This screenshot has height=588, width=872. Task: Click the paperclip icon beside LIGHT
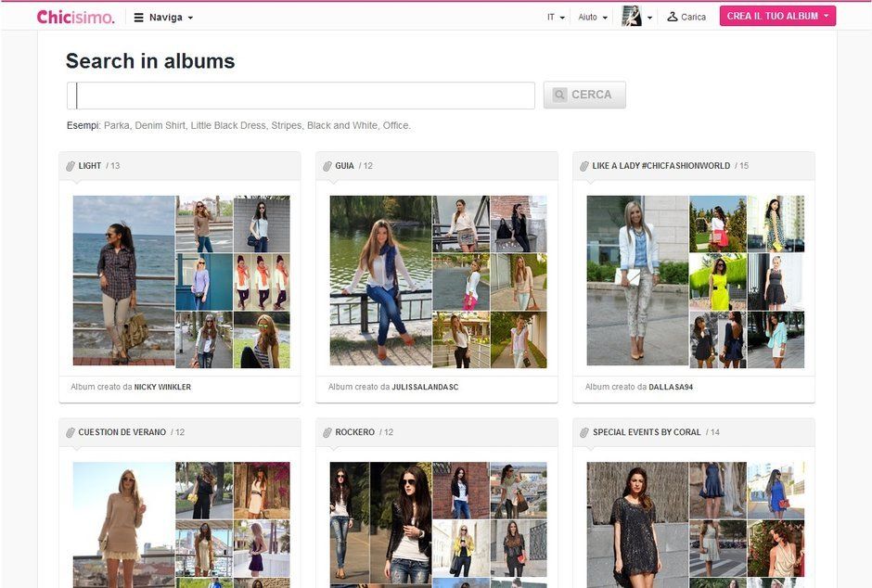(x=71, y=166)
